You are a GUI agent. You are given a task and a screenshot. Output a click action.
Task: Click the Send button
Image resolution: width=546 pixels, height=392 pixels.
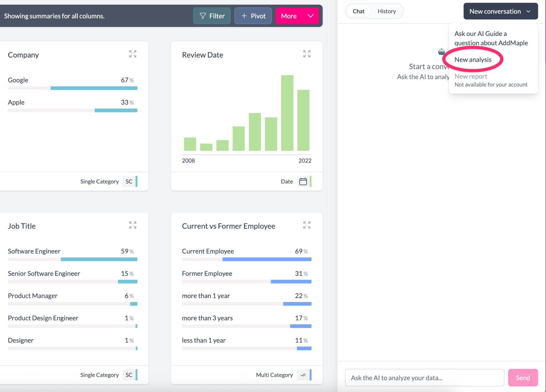pos(523,377)
